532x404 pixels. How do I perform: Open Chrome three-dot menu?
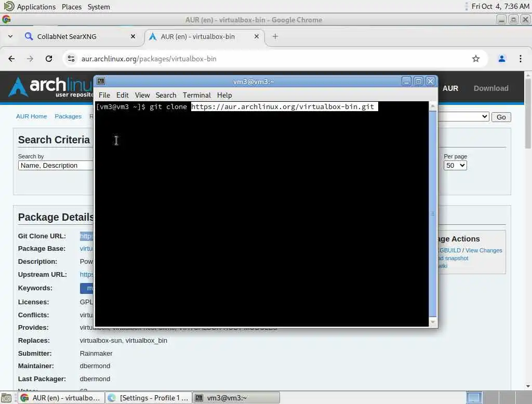(x=521, y=59)
